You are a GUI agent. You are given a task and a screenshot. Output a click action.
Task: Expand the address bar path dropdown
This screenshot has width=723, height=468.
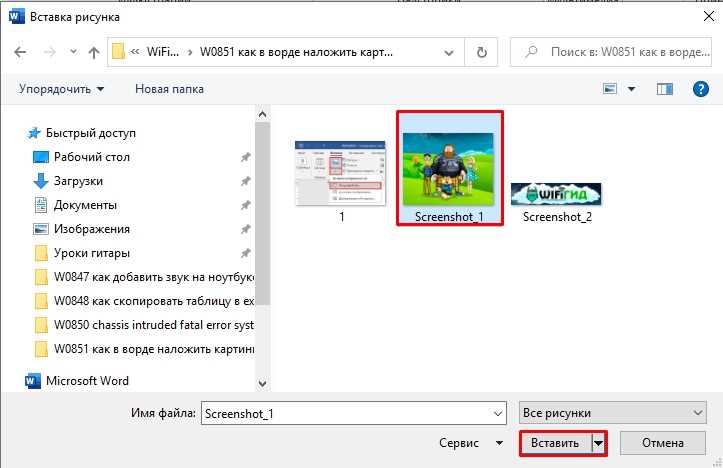click(449, 53)
